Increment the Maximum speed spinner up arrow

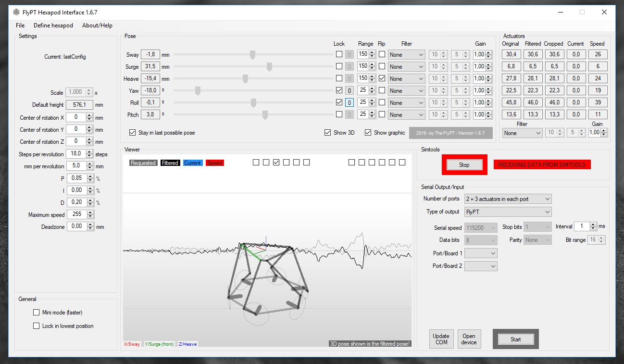(90, 213)
